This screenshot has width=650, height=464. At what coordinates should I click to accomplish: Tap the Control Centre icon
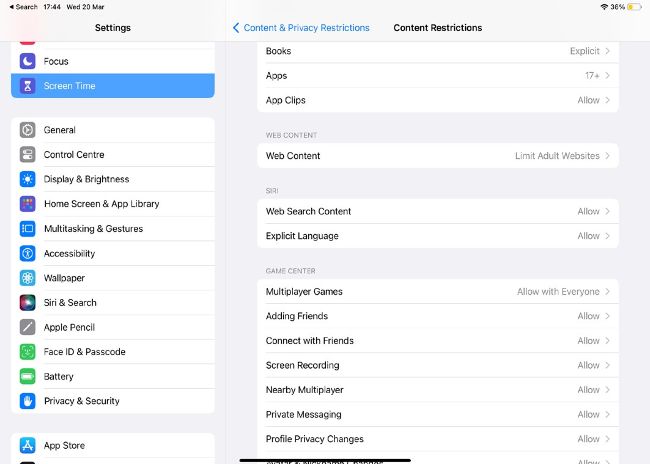(x=27, y=155)
